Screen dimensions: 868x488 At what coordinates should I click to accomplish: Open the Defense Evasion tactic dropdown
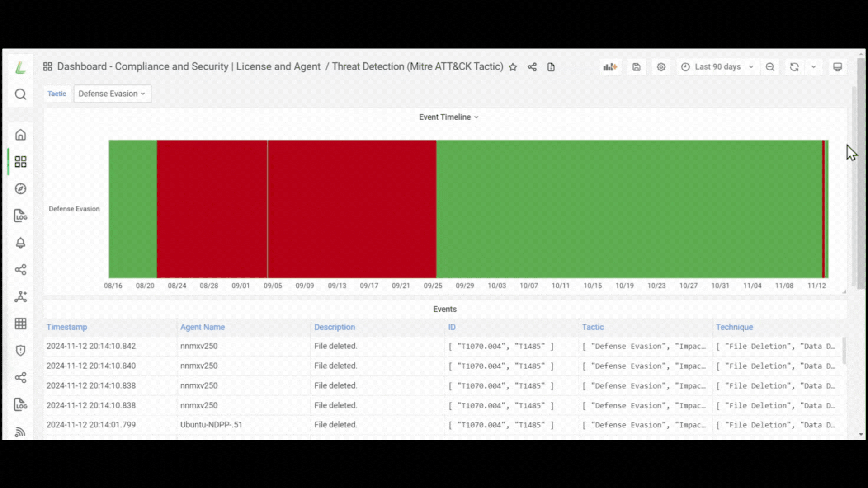(112, 94)
